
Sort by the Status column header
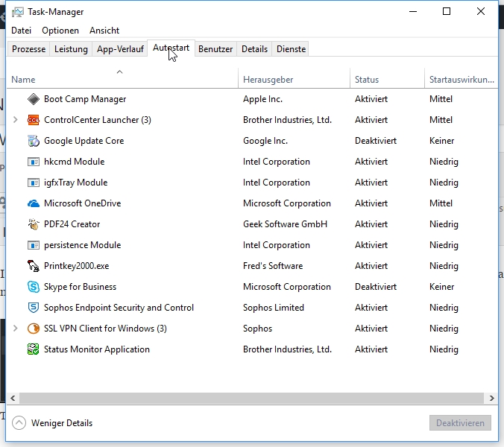pos(388,78)
